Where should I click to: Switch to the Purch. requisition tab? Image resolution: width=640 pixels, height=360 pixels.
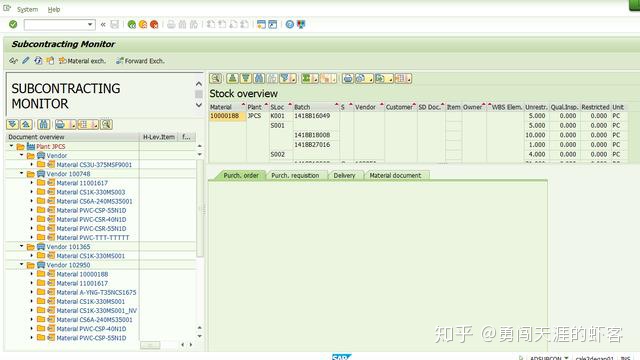[x=295, y=176]
